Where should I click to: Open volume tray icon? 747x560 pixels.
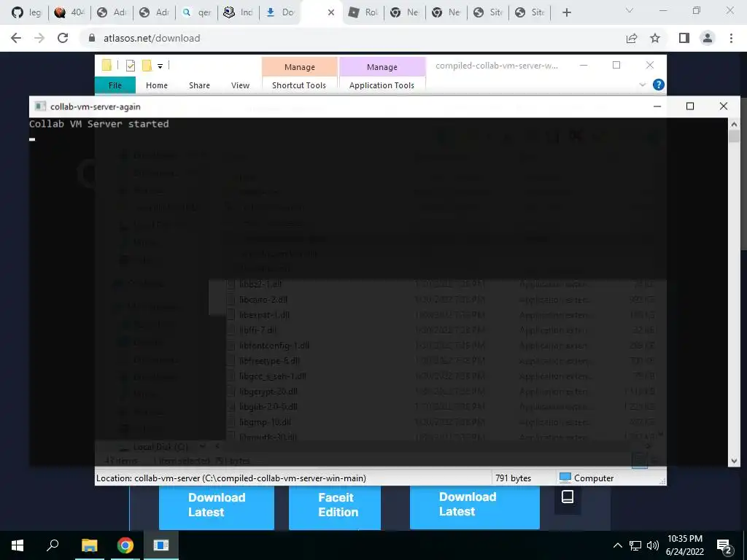coord(653,545)
